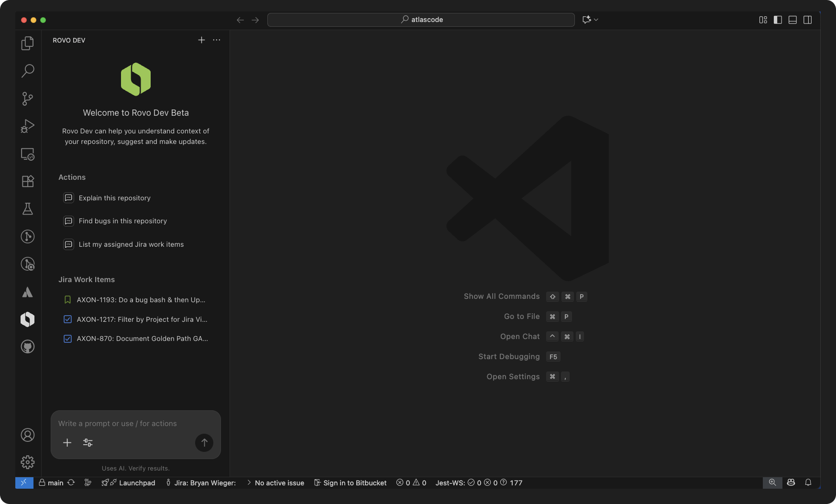The width and height of the screenshot is (836, 504).
Task: Click the ROVO DEV panel title
Action: [x=69, y=40]
